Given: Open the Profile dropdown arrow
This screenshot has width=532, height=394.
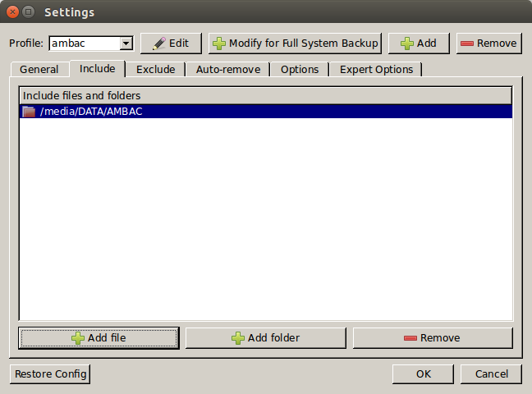Looking at the screenshot, I should click(x=126, y=44).
